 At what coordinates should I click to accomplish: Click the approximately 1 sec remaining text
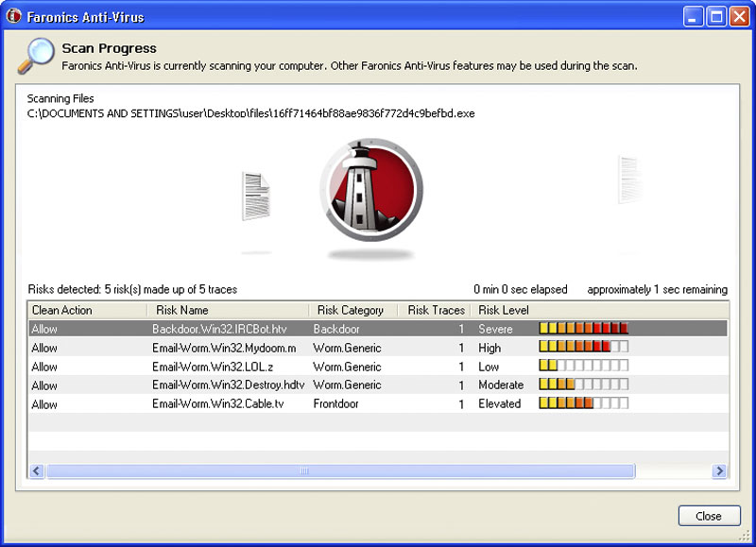pyautogui.click(x=658, y=289)
